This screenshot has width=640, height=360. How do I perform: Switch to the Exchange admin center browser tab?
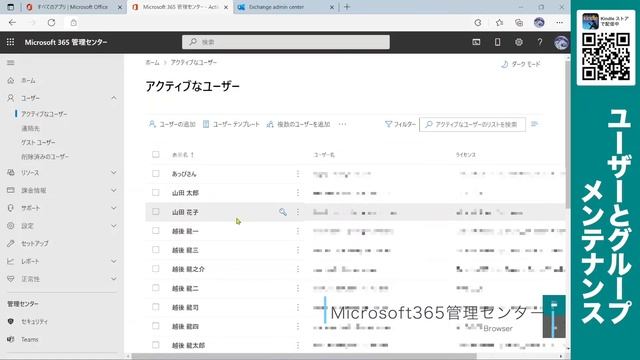pyautogui.click(x=286, y=7)
